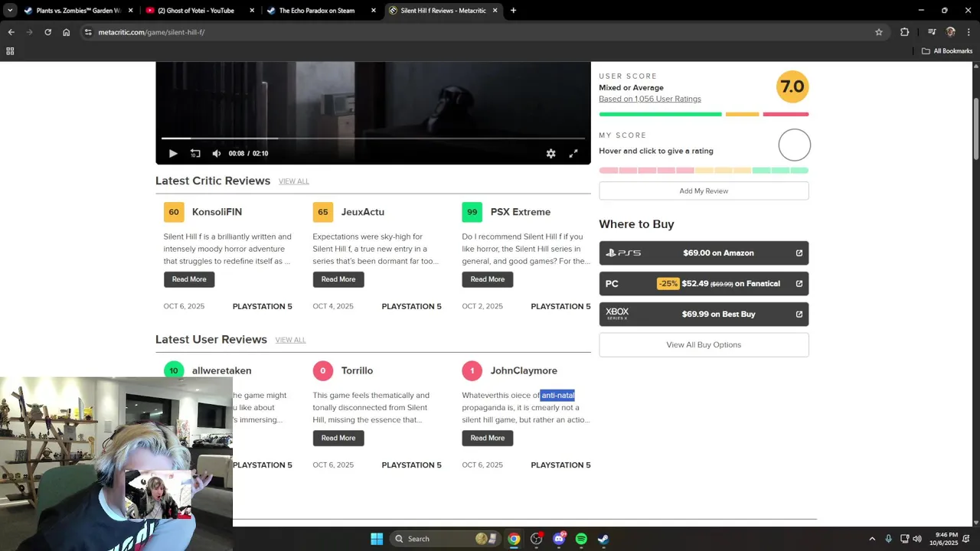
Task: Read more of JohnClaymore user review
Action: point(488,438)
